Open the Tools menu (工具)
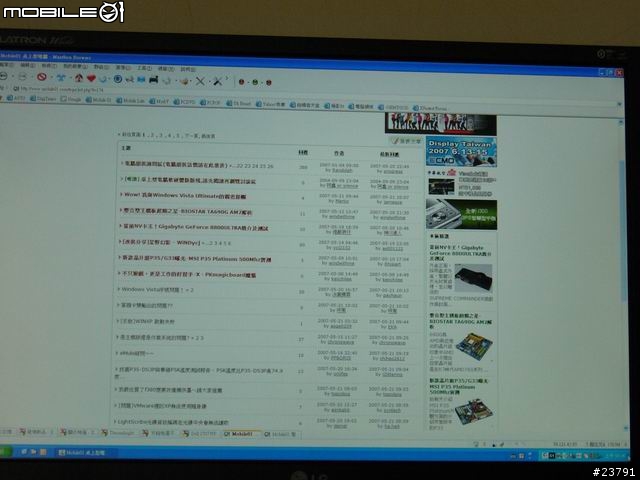640x480 pixels. point(144,68)
